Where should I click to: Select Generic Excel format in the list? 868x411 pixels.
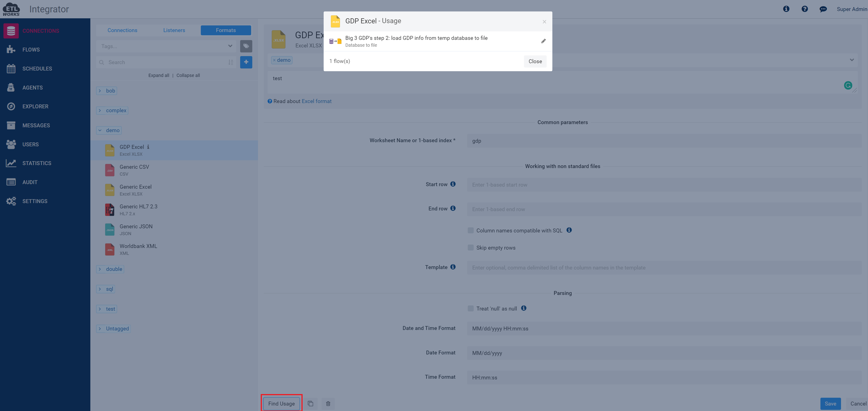pyautogui.click(x=174, y=190)
